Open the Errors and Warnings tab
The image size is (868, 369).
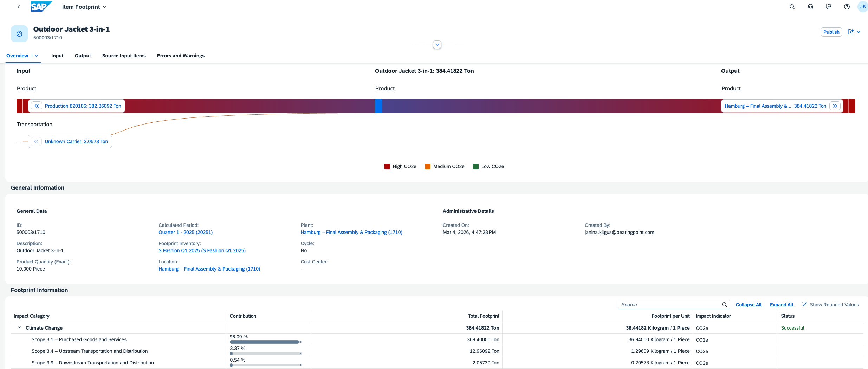(x=181, y=56)
